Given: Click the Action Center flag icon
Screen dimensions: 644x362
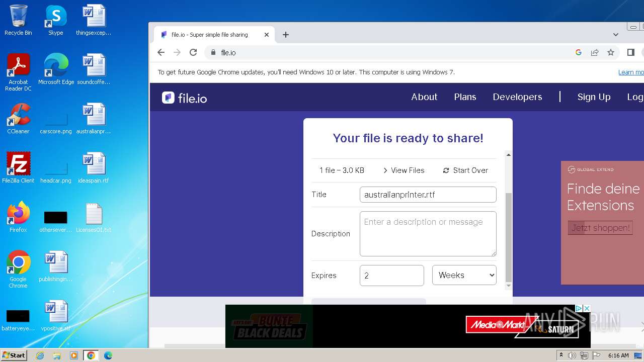Looking at the screenshot, I should (596, 355).
